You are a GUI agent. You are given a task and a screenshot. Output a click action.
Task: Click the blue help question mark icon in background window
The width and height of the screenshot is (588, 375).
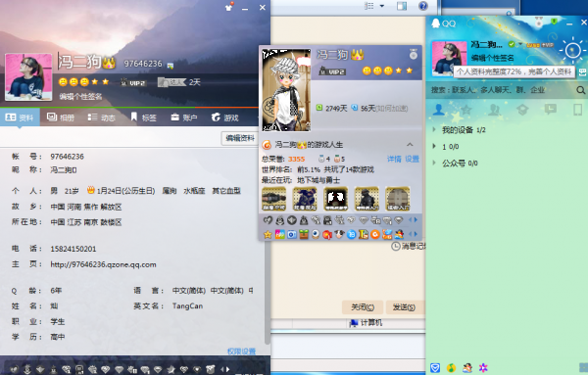(423, 6)
